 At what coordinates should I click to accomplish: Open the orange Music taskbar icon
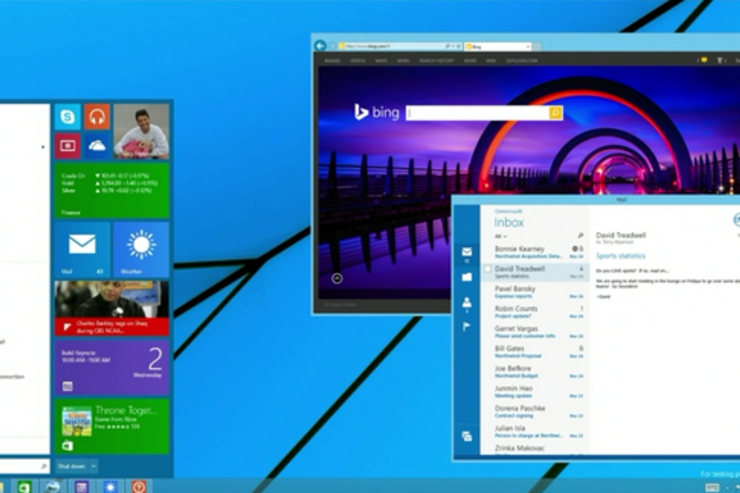[139, 486]
